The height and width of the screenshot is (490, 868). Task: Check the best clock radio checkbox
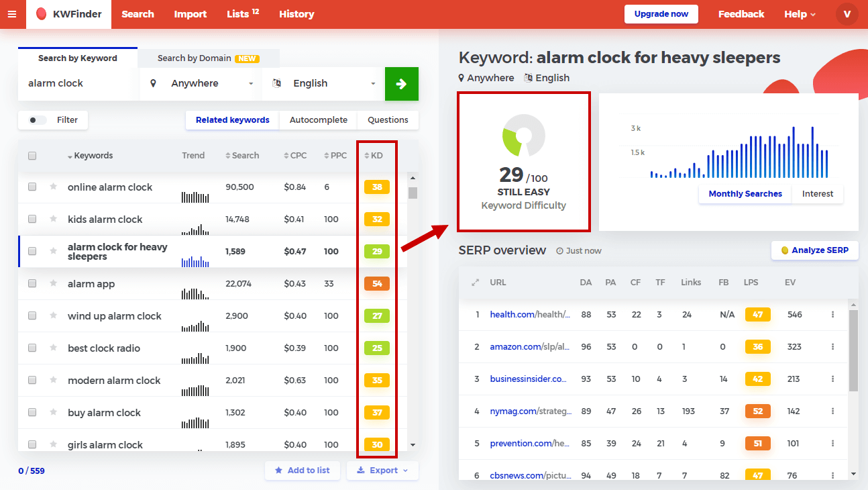(32, 348)
